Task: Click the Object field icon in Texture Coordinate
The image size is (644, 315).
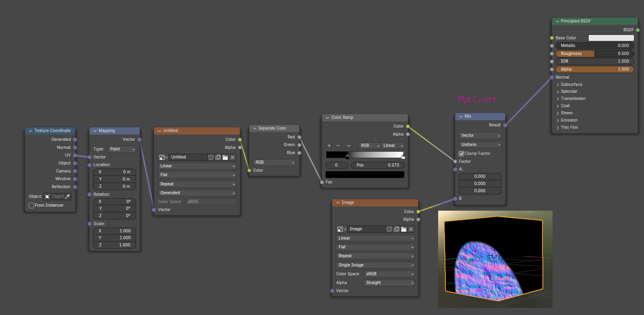Action: click(x=47, y=197)
